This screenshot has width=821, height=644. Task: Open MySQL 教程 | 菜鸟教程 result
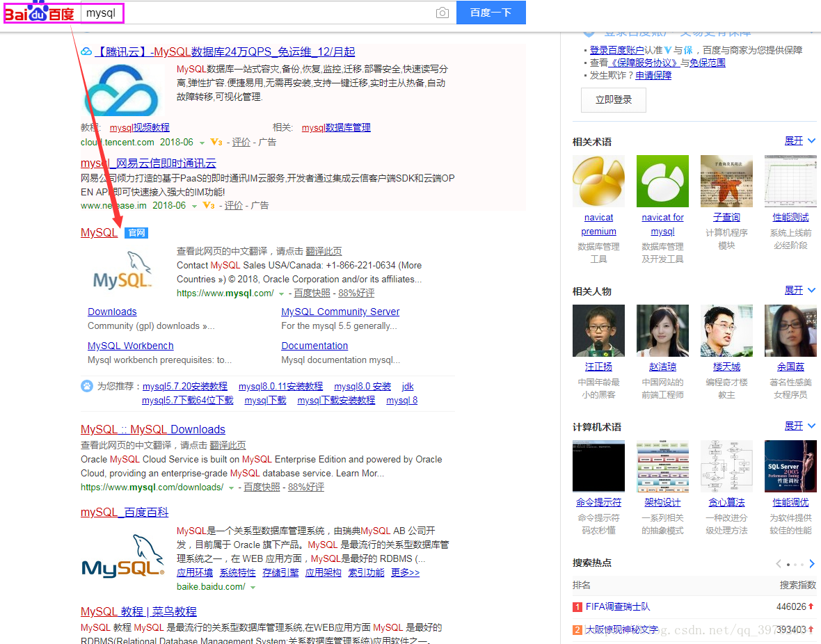click(138, 611)
